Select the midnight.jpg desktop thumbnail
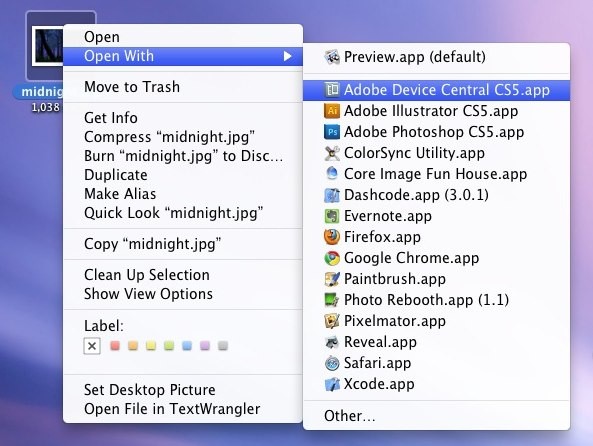The width and height of the screenshot is (593, 446). click(48, 46)
